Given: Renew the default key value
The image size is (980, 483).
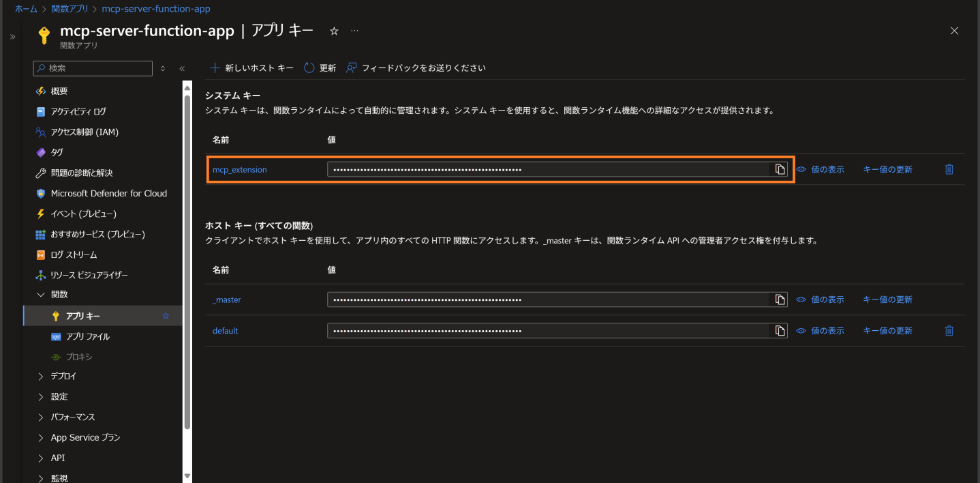Looking at the screenshot, I should click(x=887, y=331).
